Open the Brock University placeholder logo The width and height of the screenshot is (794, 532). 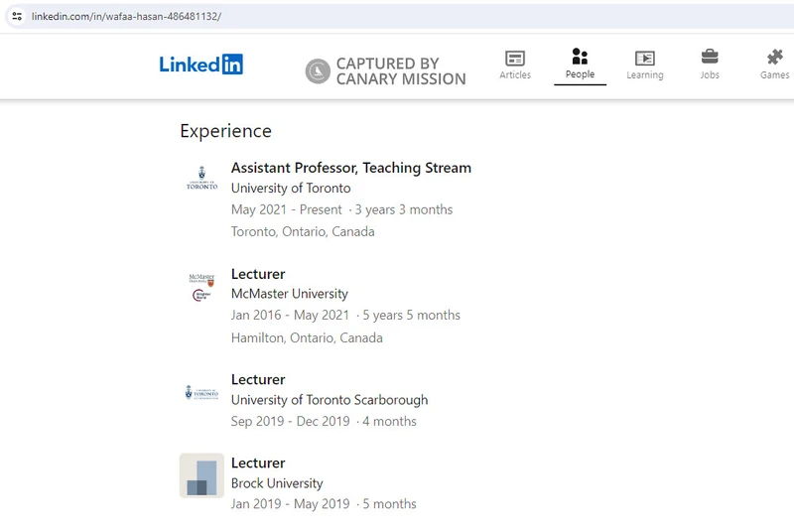pos(201,475)
